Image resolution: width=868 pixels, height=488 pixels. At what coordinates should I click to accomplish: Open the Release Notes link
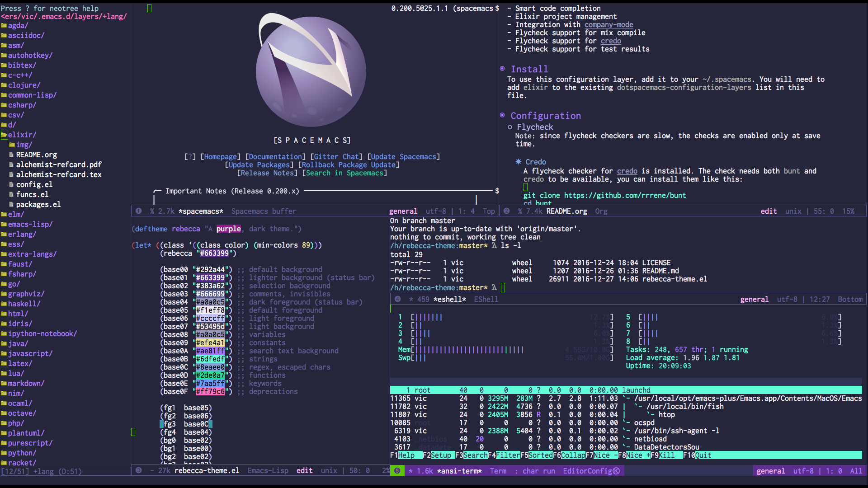pos(267,173)
